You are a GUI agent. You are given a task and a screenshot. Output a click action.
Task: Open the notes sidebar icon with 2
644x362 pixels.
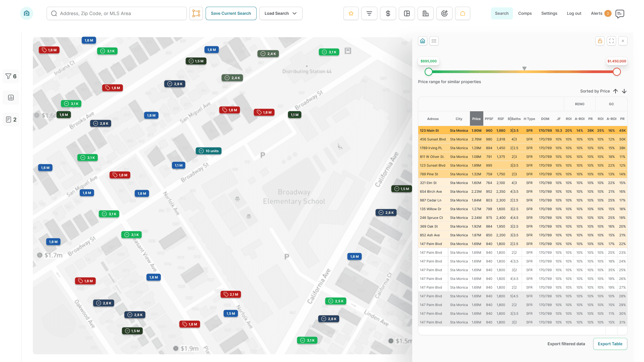point(11,120)
